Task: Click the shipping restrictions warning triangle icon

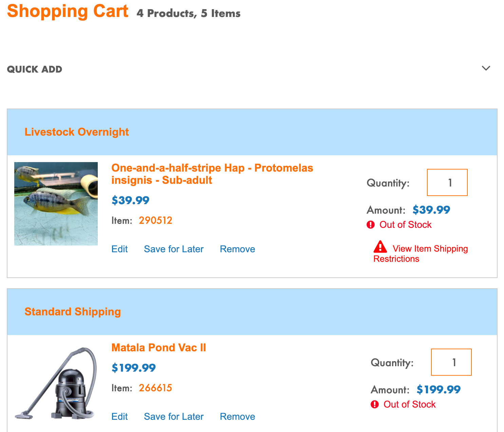Action: [x=380, y=247]
